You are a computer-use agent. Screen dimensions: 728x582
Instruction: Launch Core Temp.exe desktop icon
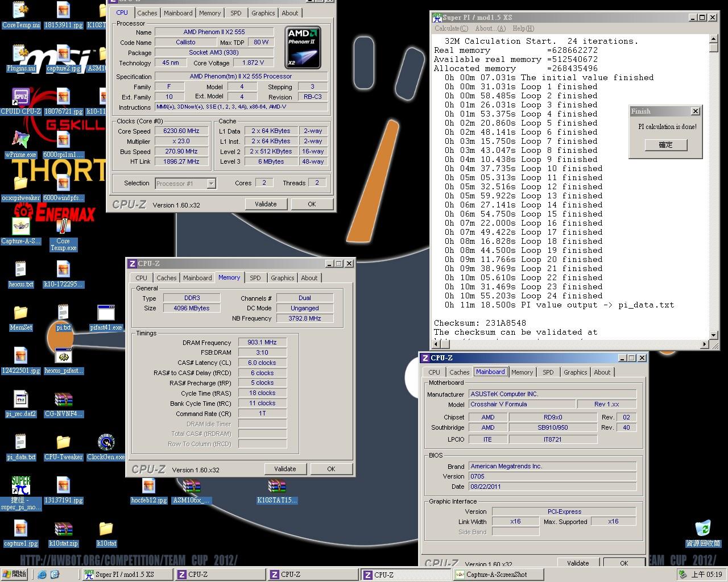pos(63,235)
